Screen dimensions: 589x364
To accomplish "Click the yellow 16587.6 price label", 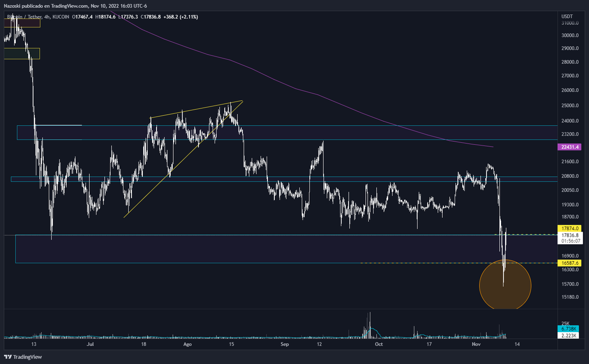I will pos(569,263).
